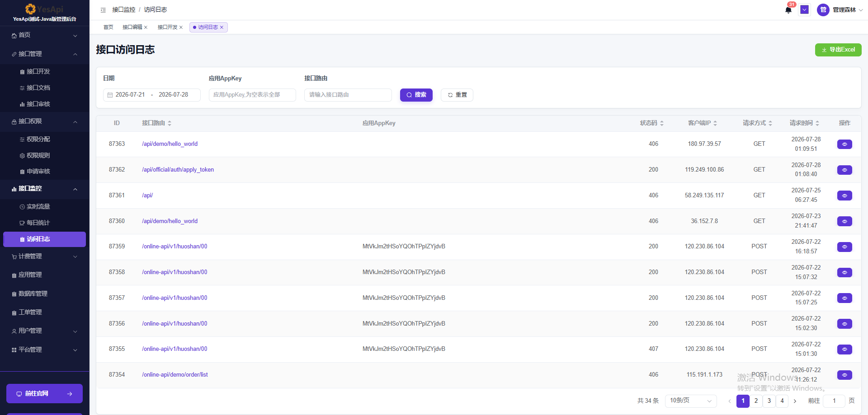The image size is (868, 415).
Task: Click 接口监控 in the breadcrumb
Action: point(123,10)
